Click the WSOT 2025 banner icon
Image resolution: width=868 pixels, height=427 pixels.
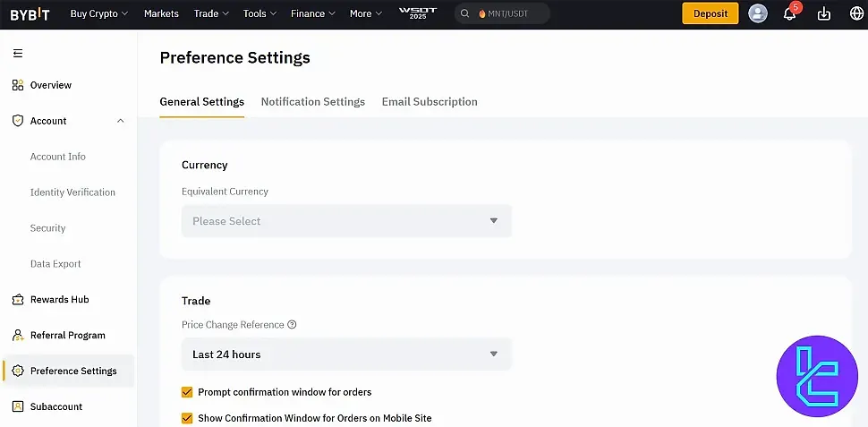coord(417,13)
